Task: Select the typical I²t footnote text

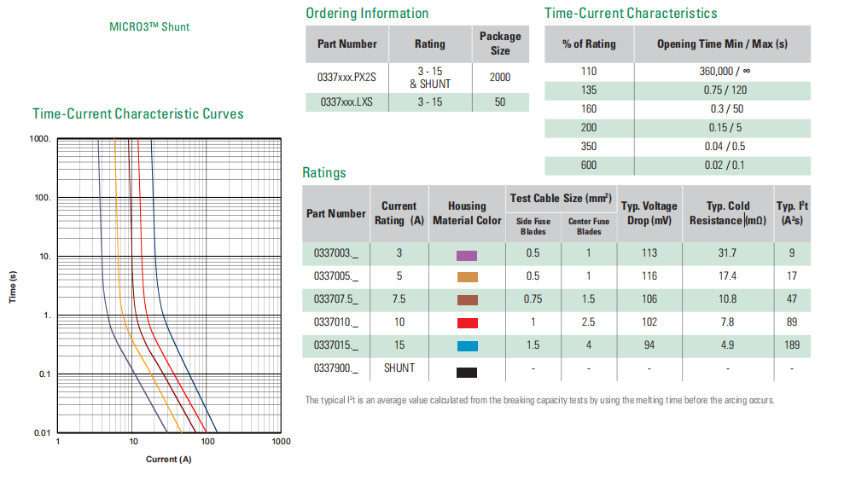Action: 539,400
